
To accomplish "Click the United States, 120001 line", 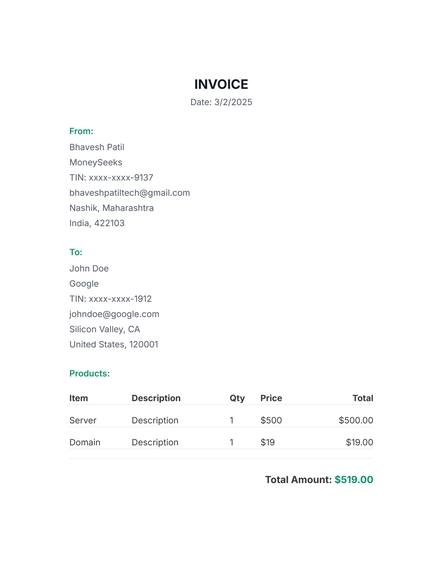I will click(114, 344).
